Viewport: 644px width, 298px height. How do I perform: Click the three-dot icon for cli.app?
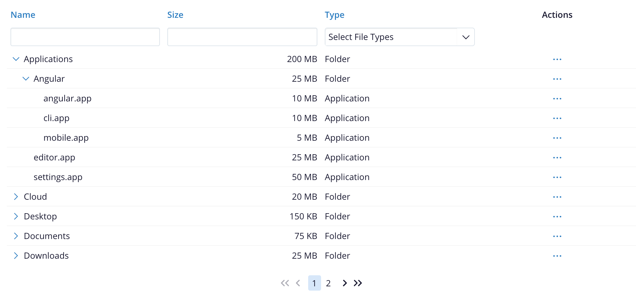click(x=557, y=118)
